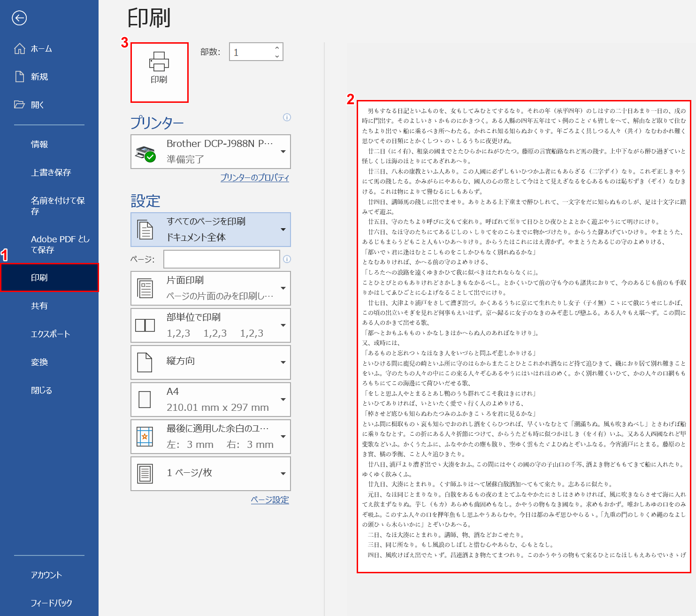Select 新規 in the sidebar
The image size is (696, 616).
[x=49, y=77]
